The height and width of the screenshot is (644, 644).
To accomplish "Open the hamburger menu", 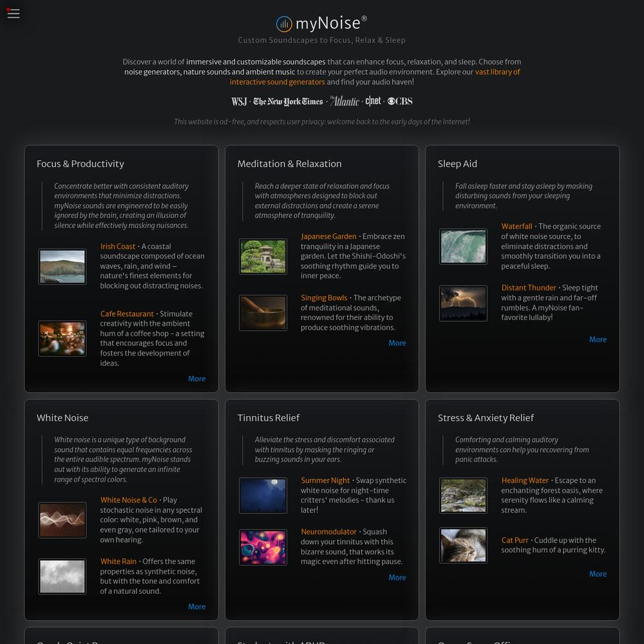I will tap(13, 14).
